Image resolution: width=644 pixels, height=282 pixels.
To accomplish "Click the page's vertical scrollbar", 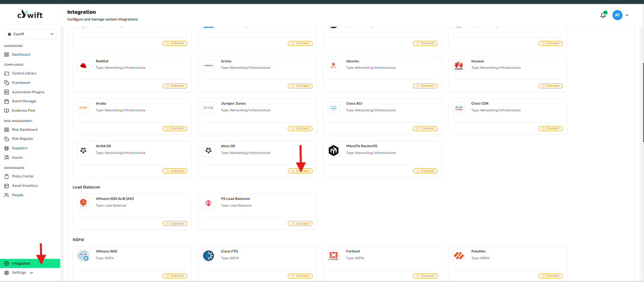I will [643, 102].
